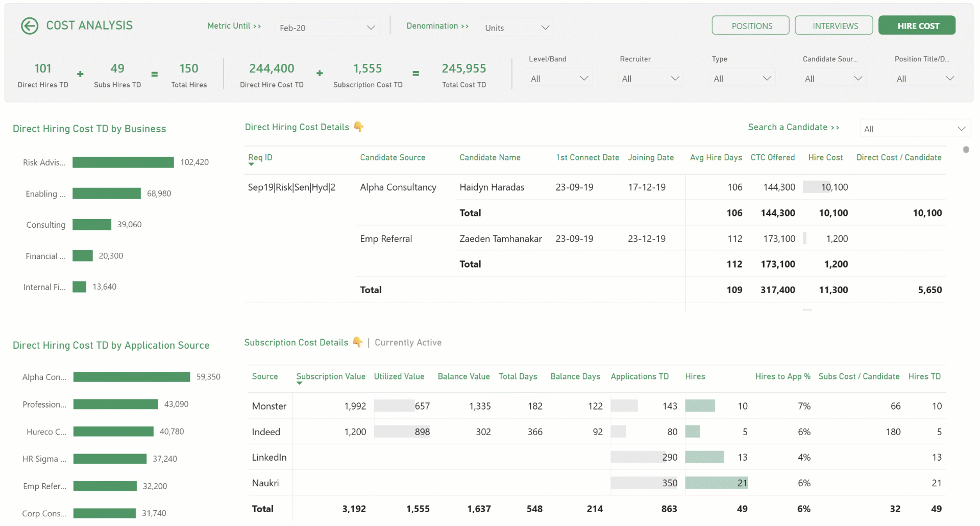The width and height of the screenshot is (980, 526).
Task: Click the Naukri hires bar showing 21
Action: click(716, 483)
